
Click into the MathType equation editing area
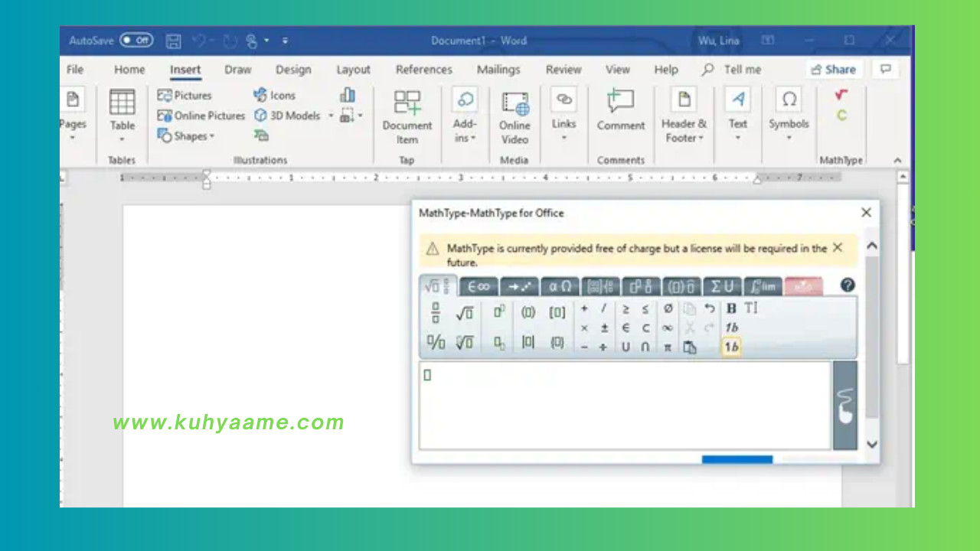point(625,406)
